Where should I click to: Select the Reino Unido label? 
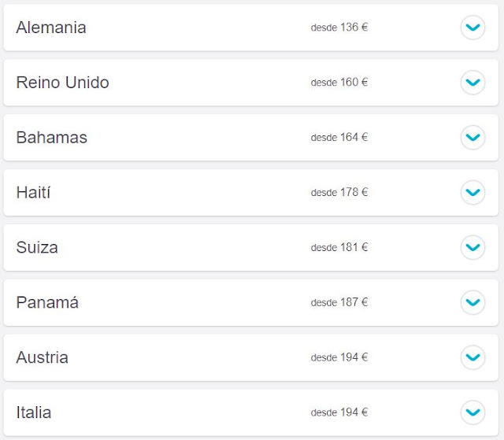(63, 83)
